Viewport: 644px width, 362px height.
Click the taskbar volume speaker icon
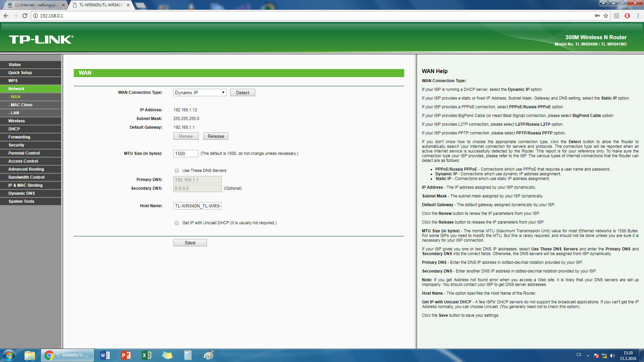tap(612, 356)
